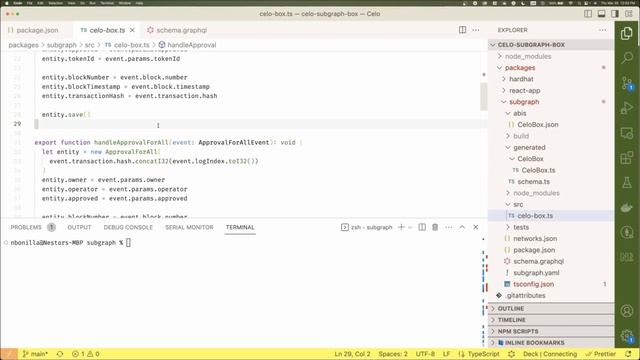Click Ln 29, Col 2 in status bar

point(352,354)
